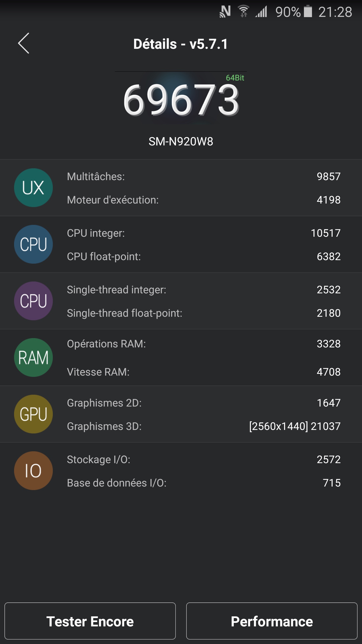Tap the teal UX category icon
This screenshot has height=644, width=362.
pos(33,188)
